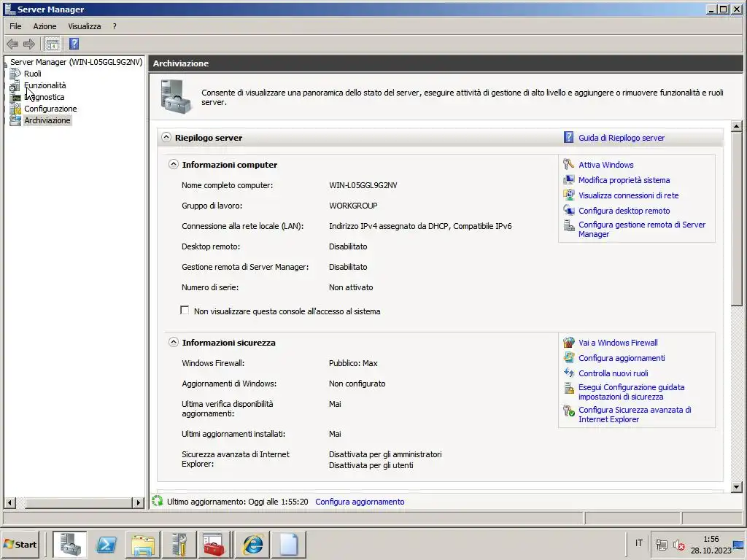The image size is (747, 560).
Task: Click the Configura aggiornamento link at bottom
Action: click(x=360, y=502)
